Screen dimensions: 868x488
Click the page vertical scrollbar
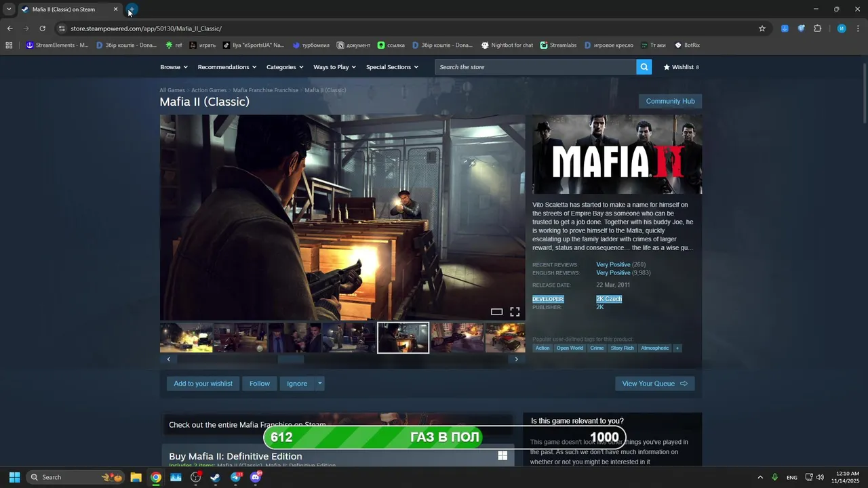tap(864, 95)
